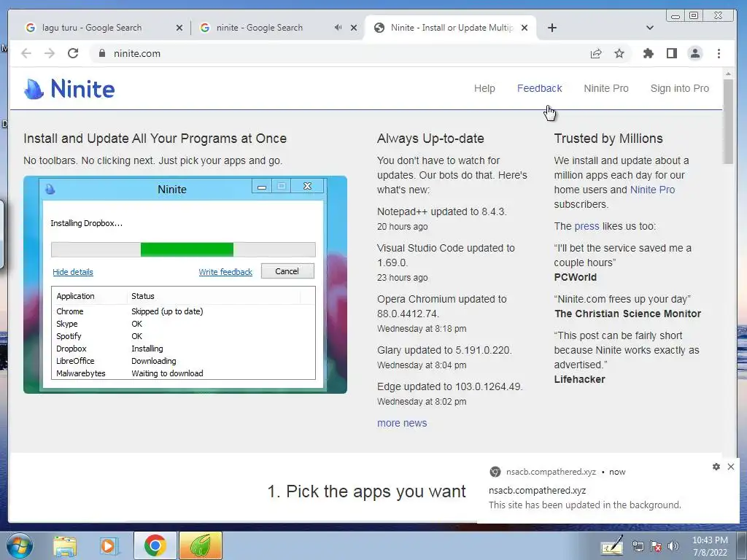Open the share this page icon
The width and height of the screenshot is (747, 560).
tap(596, 53)
